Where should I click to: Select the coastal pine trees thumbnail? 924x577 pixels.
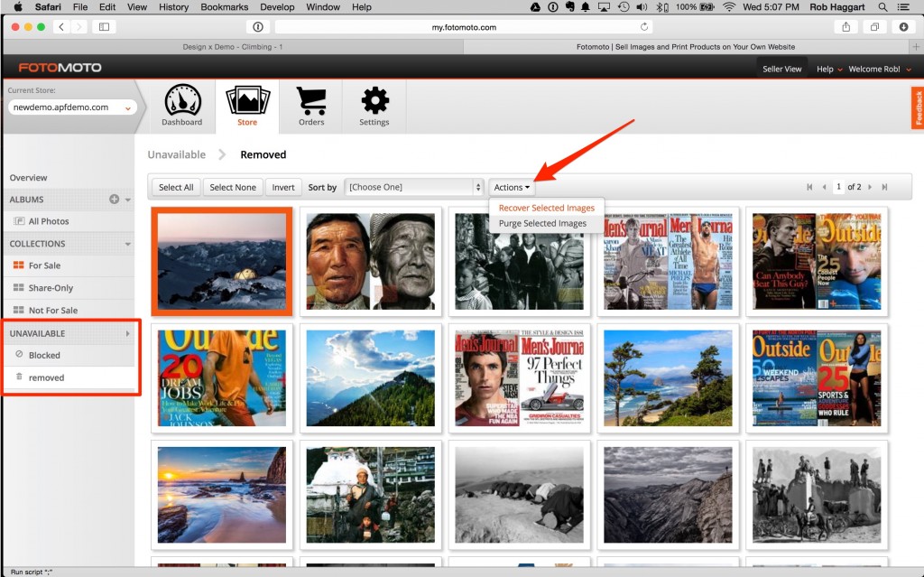click(x=668, y=377)
